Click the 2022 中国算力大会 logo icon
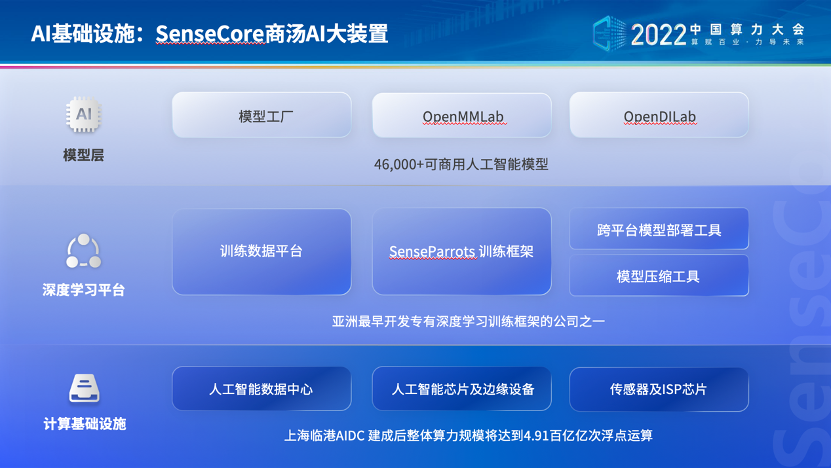 point(610,33)
